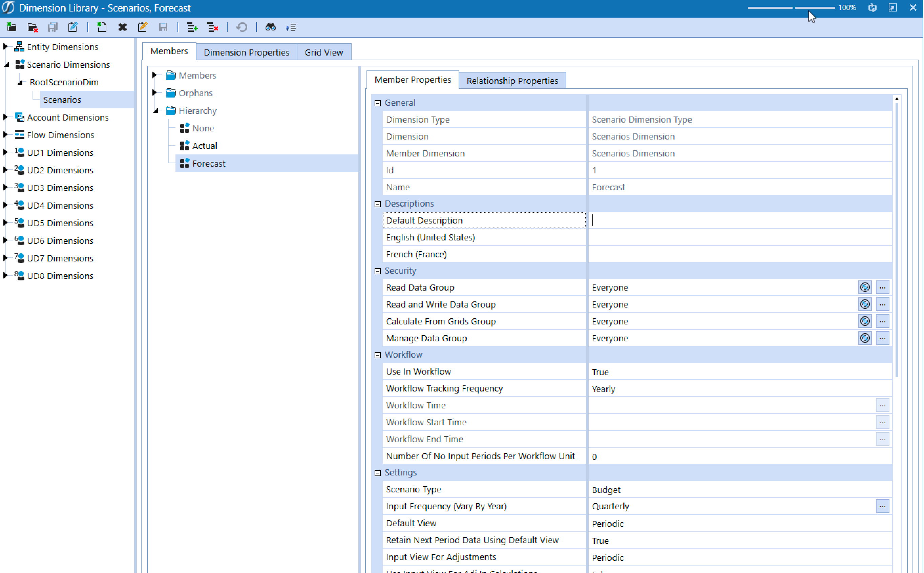Collapse the Hierarchy folder
The width and height of the screenshot is (924, 573).
tap(155, 111)
